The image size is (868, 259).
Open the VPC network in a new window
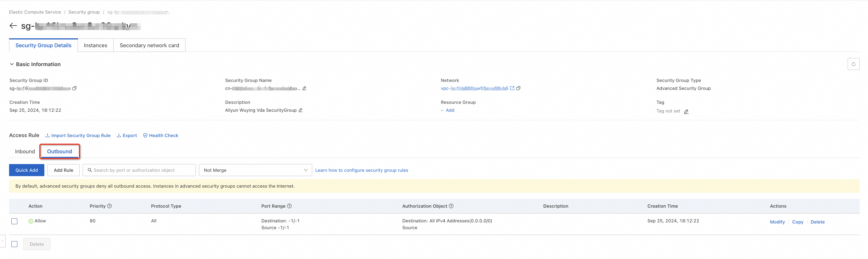click(512, 88)
